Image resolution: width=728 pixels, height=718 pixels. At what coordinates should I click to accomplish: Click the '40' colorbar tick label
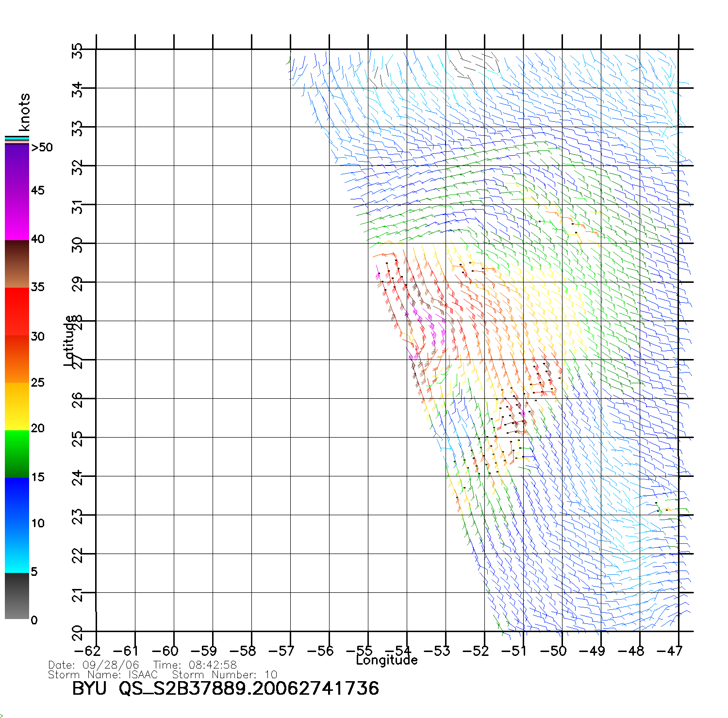pos(37,239)
